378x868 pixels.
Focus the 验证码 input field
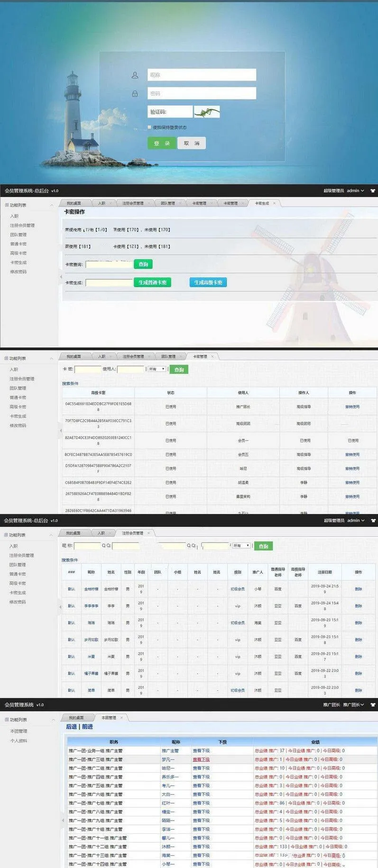(x=170, y=112)
